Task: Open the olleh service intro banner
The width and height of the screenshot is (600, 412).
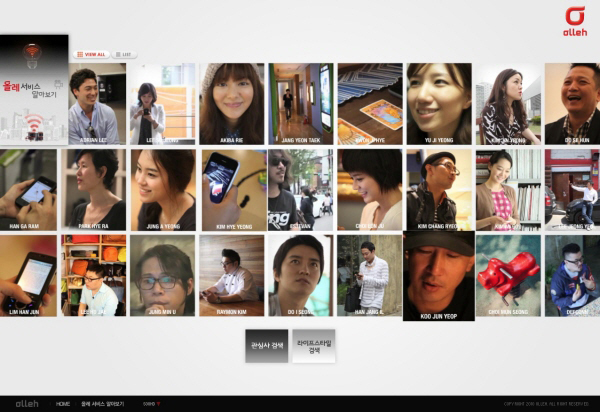Action: 33,90
